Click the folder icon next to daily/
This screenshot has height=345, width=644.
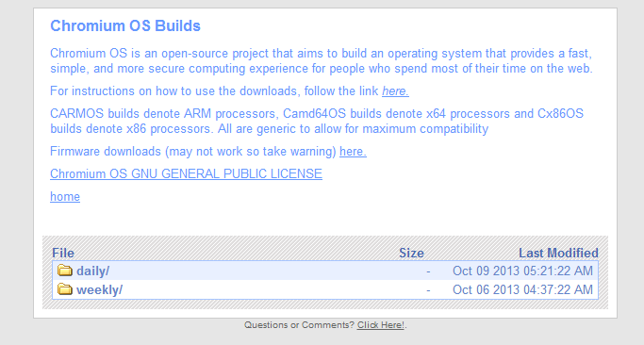click(65, 271)
